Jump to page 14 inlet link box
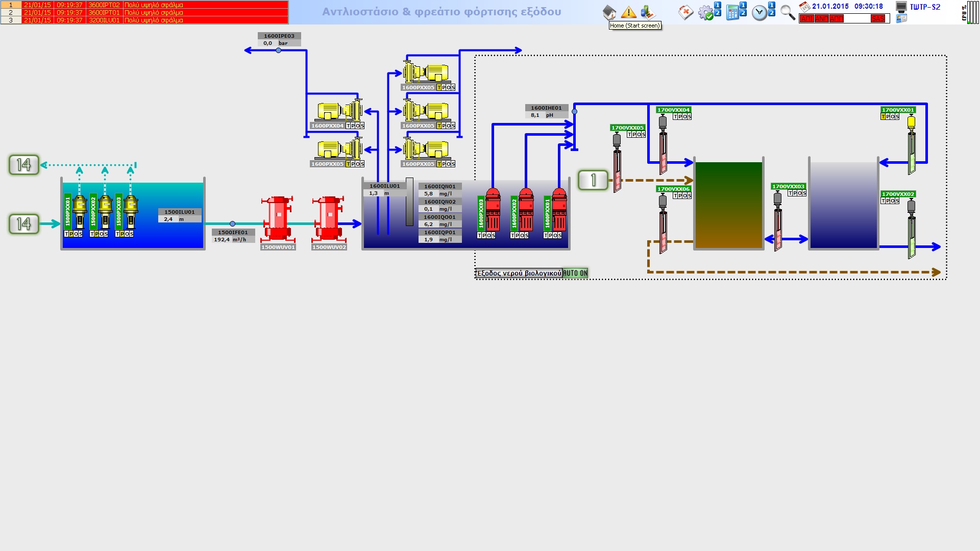Viewport: 980px width, 551px height. pos(24,224)
